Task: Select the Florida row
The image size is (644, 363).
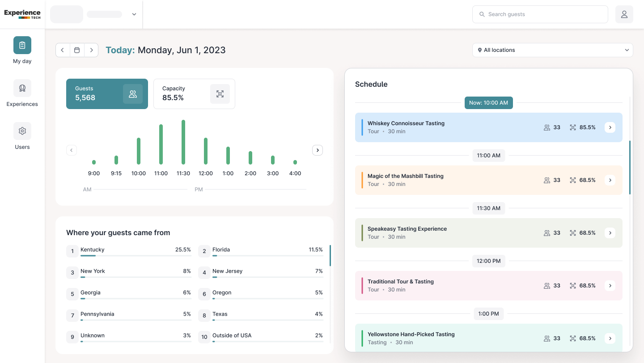Action: click(x=261, y=251)
